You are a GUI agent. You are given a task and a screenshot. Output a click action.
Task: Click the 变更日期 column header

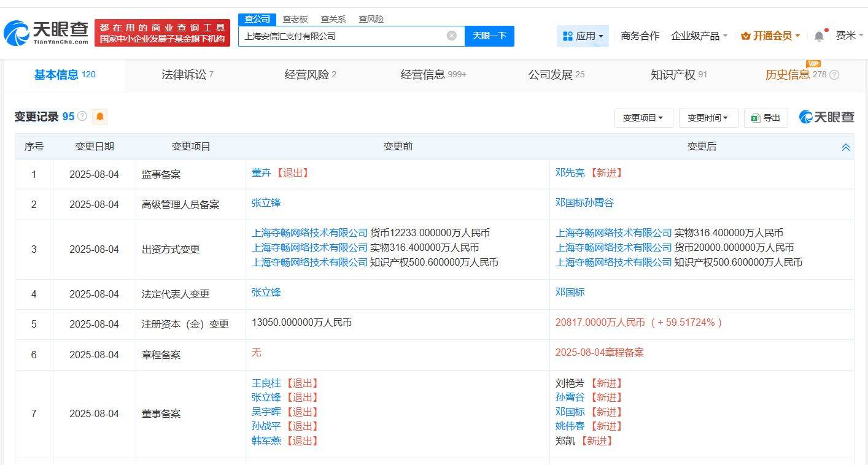95,147
